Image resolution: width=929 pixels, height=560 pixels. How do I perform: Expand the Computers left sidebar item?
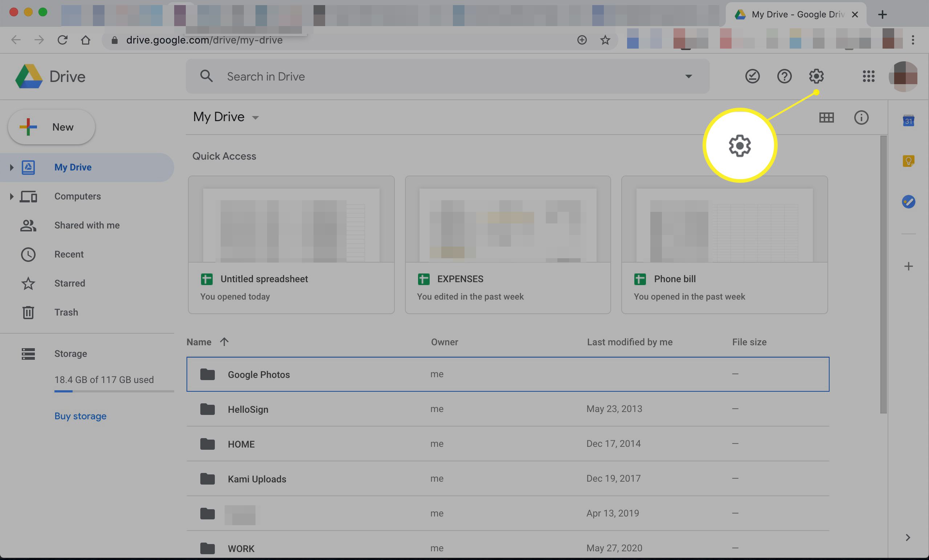(x=9, y=196)
